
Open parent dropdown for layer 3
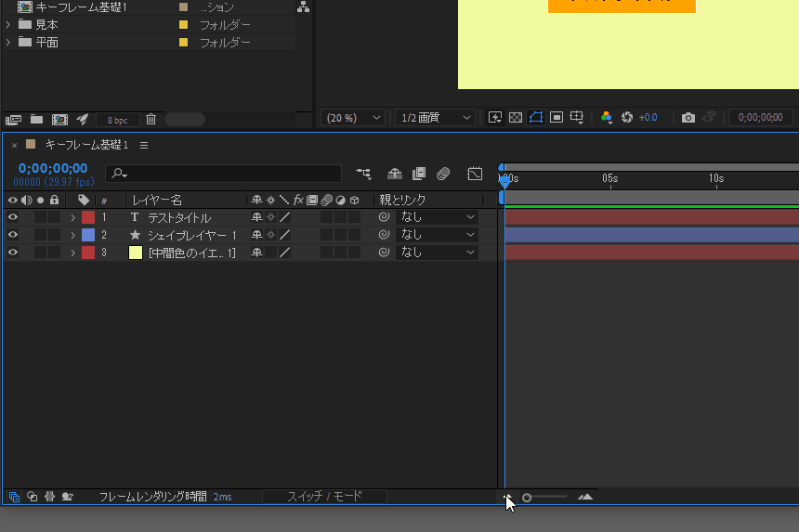click(x=437, y=253)
